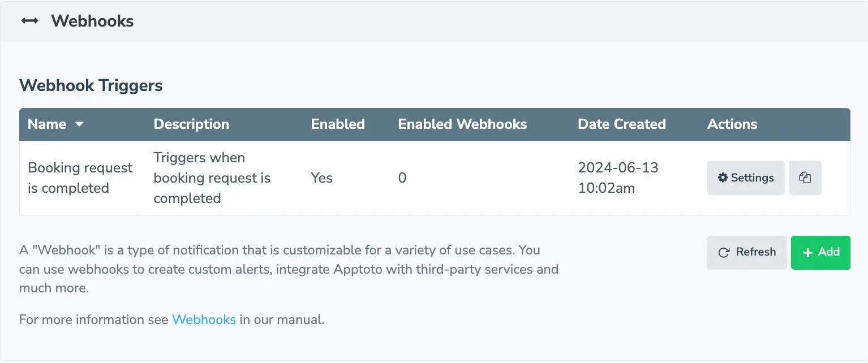Click the circular refresh icon on Refresh button

(x=725, y=252)
